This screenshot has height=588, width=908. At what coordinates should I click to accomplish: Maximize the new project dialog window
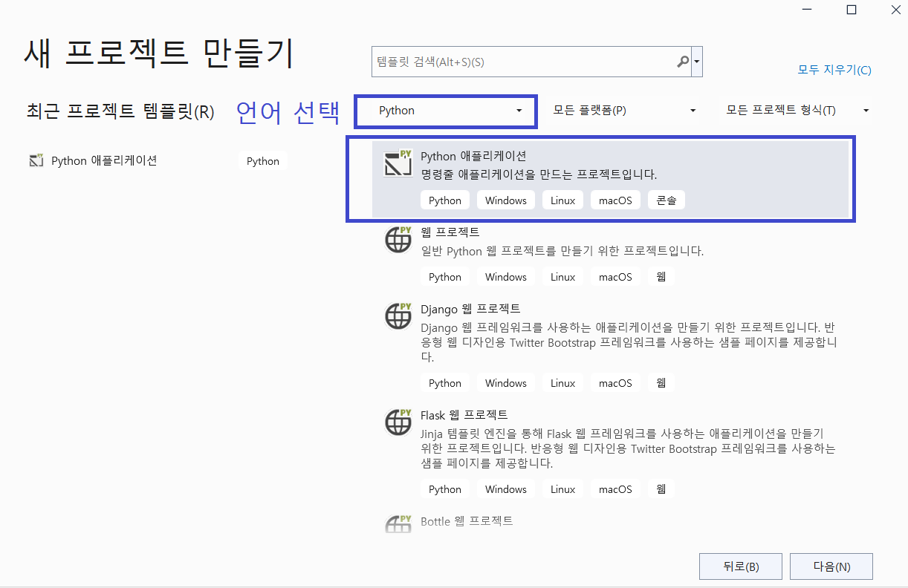pyautogui.click(x=852, y=10)
